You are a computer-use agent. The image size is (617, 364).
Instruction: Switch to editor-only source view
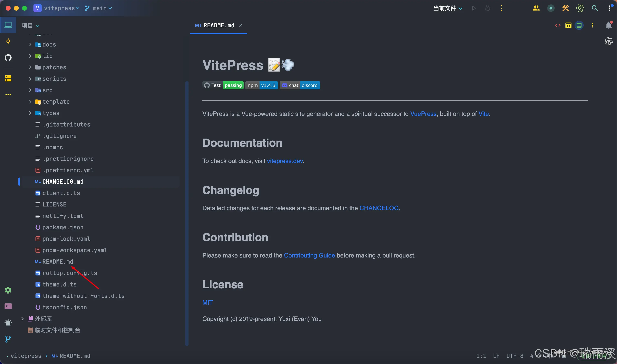(x=558, y=25)
